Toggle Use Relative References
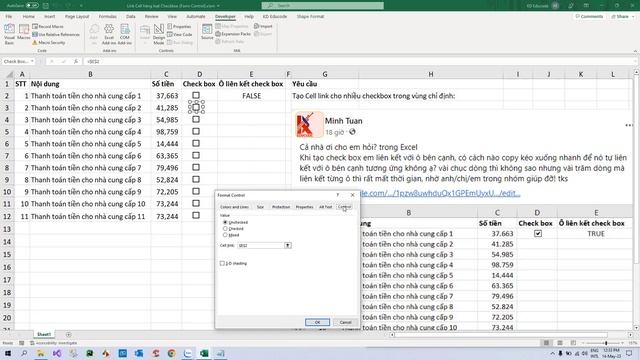This screenshot has width=640, height=360. [x=56, y=34]
